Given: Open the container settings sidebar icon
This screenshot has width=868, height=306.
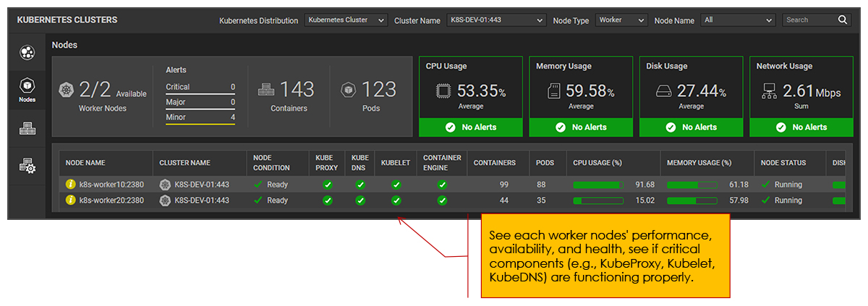Looking at the screenshot, I should (x=27, y=166).
